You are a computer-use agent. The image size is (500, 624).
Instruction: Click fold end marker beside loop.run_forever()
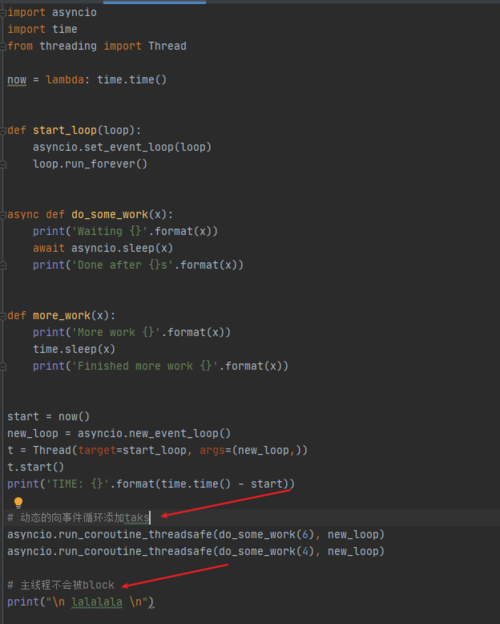3,164
